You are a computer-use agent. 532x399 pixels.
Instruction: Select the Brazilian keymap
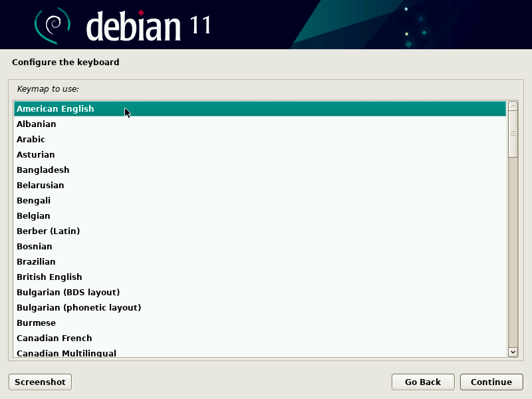tap(36, 261)
